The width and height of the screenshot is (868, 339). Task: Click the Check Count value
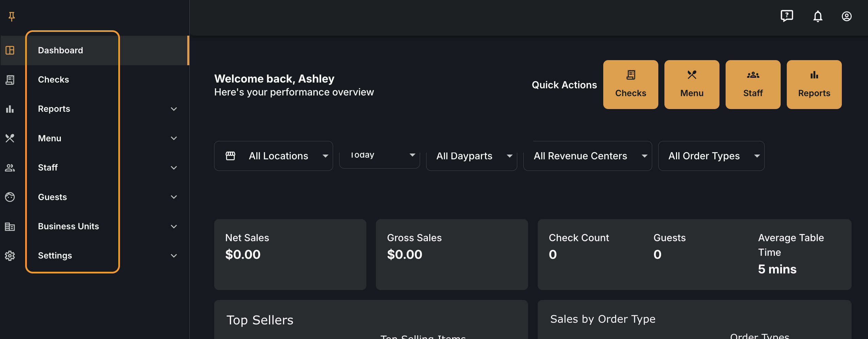[x=553, y=254]
